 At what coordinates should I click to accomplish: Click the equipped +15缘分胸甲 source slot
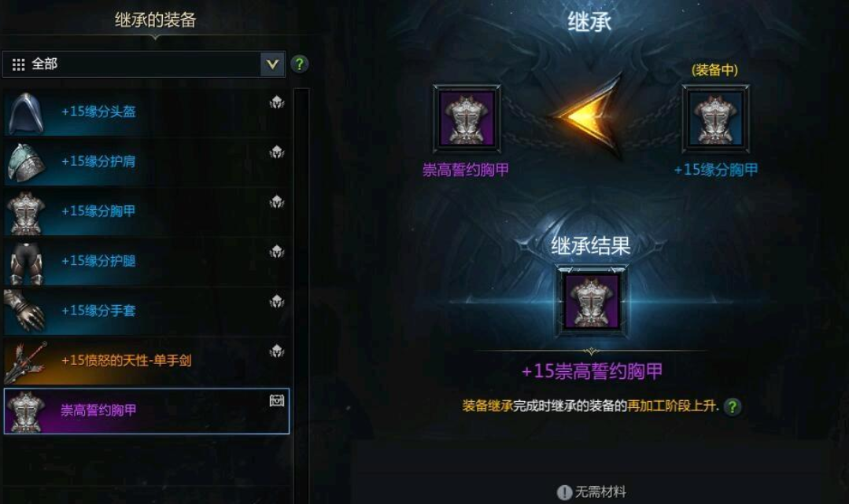click(716, 119)
